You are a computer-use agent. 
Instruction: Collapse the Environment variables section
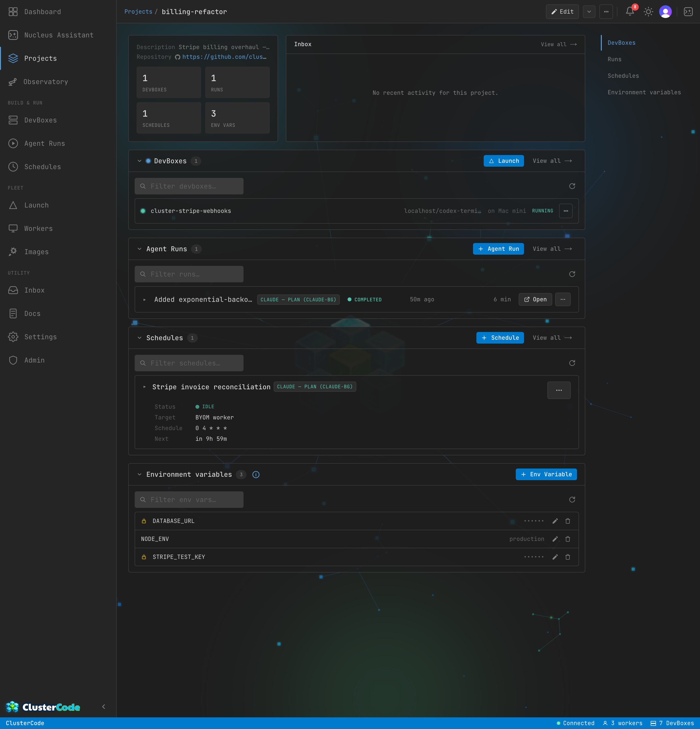point(140,474)
